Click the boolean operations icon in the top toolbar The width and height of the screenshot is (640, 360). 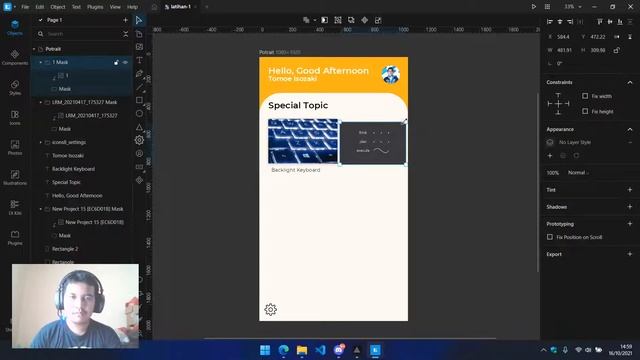tap(306, 20)
